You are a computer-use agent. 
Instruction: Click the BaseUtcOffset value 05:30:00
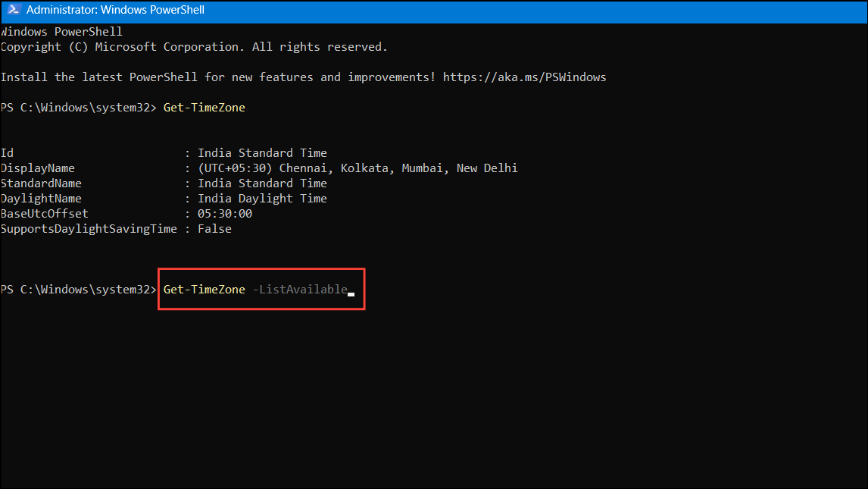[x=223, y=213]
